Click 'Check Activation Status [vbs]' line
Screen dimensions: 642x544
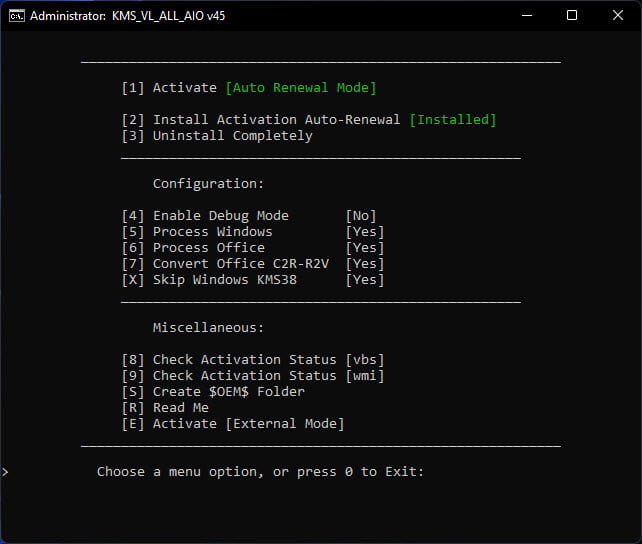point(253,359)
